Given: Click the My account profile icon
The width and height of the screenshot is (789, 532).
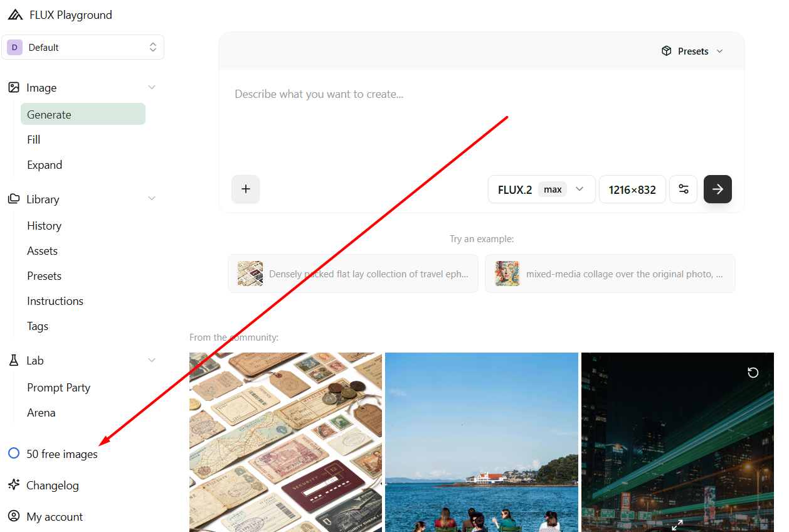Looking at the screenshot, I should tap(14, 516).
